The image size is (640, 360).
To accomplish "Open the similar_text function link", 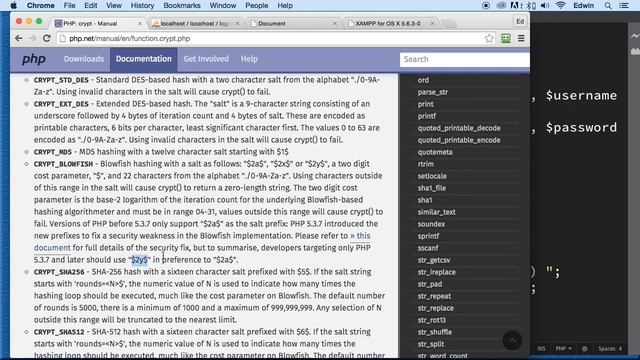I will point(436,212).
